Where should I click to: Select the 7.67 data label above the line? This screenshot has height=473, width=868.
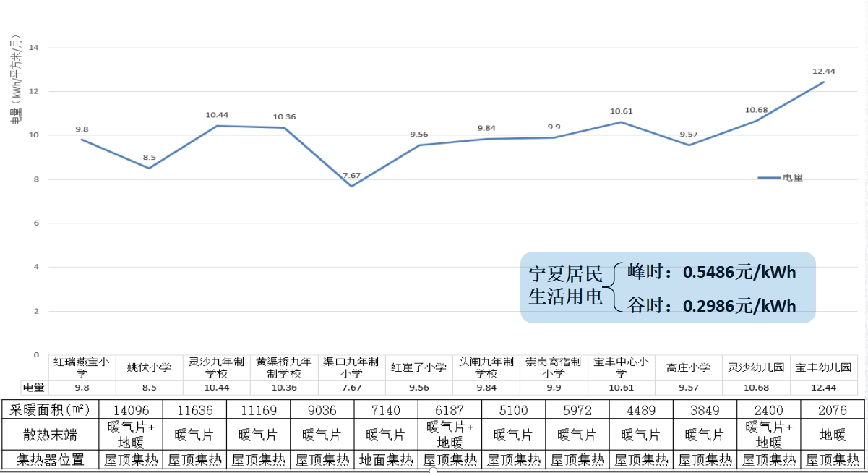tap(351, 176)
